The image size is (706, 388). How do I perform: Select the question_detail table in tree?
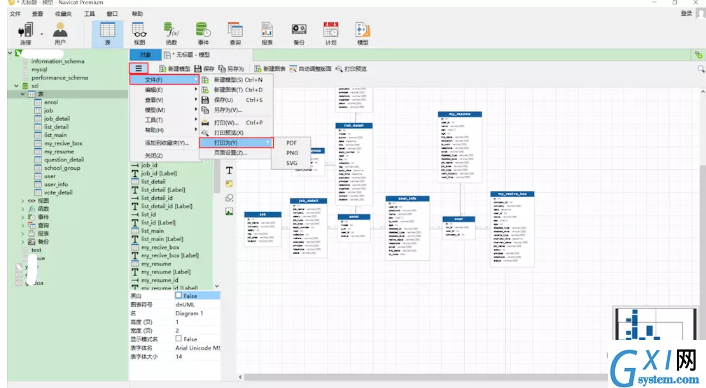(64, 160)
